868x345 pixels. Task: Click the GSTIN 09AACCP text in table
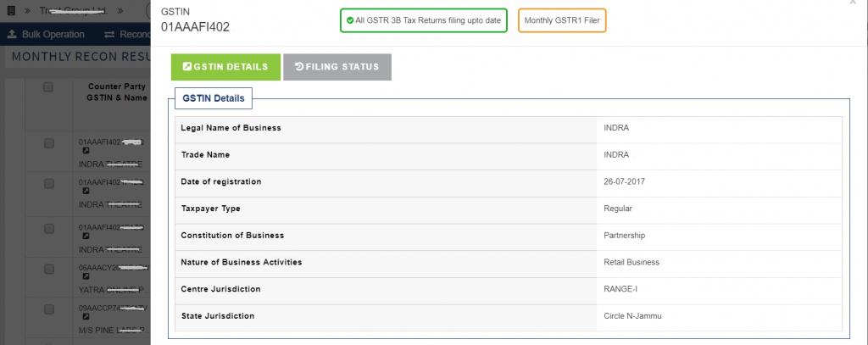(114, 308)
